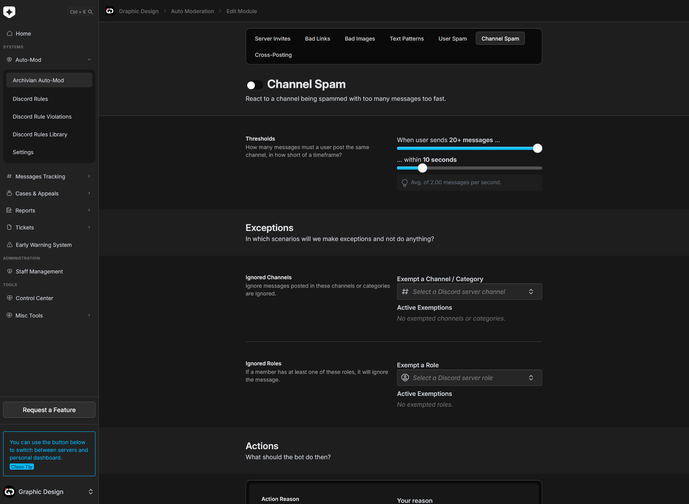Click the Reports icon in sidebar
This screenshot has width=689, height=504.
click(9, 210)
